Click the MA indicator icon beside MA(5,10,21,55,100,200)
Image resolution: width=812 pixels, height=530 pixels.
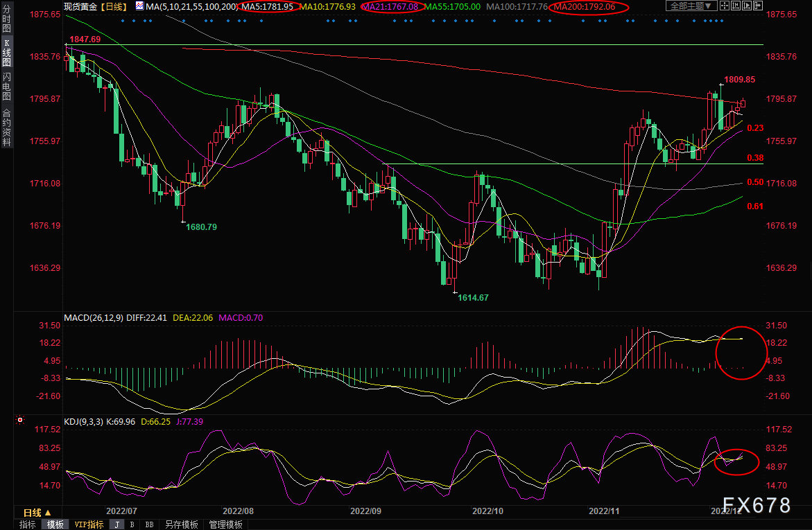139,6
